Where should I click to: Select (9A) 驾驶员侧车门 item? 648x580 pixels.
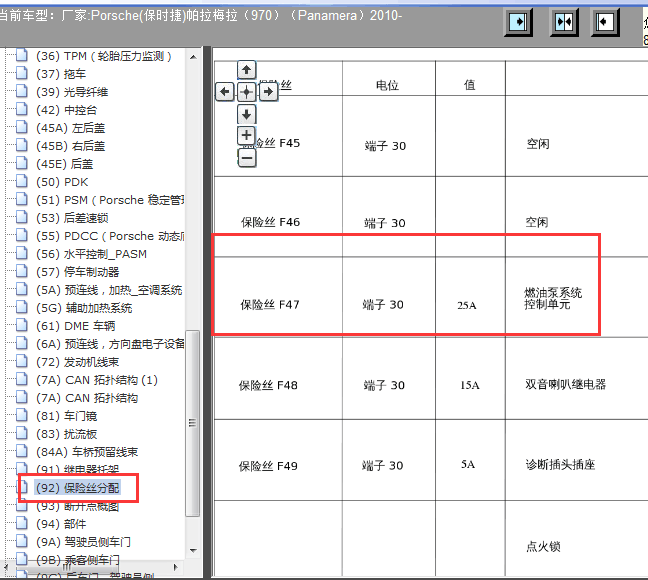83,542
